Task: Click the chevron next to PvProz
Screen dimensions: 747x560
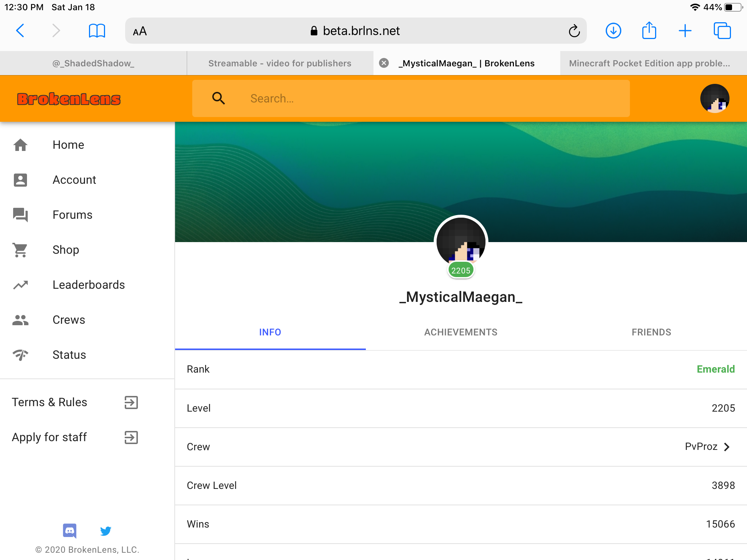Action: point(727,447)
